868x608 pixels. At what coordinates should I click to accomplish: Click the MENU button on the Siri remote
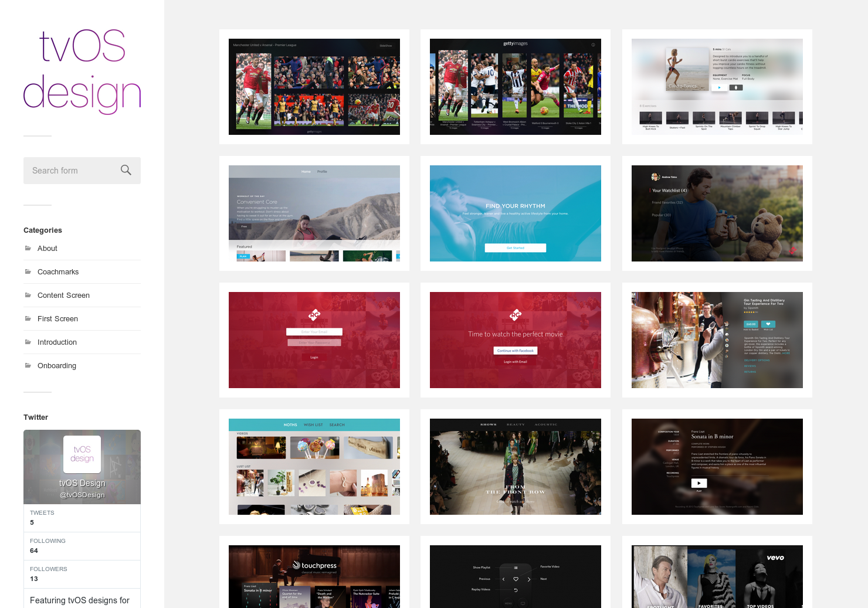coord(508,603)
